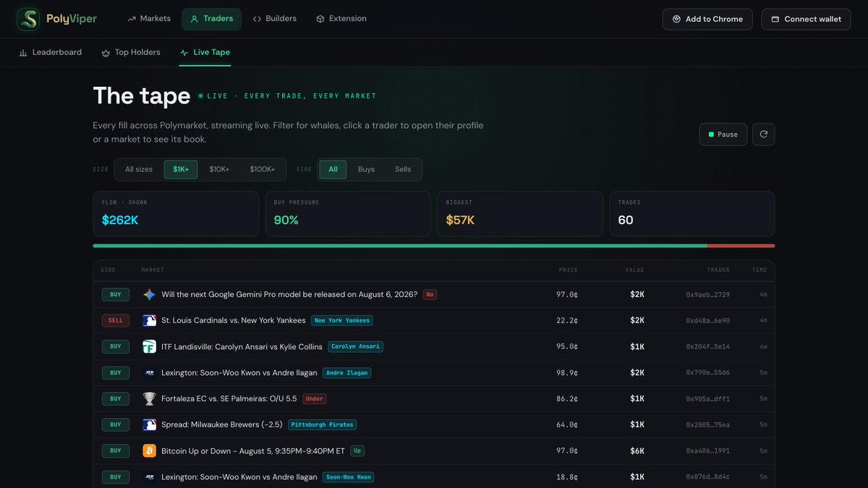
Task: Open trader 0x076d…8d4c profile
Action: [707, 477]
